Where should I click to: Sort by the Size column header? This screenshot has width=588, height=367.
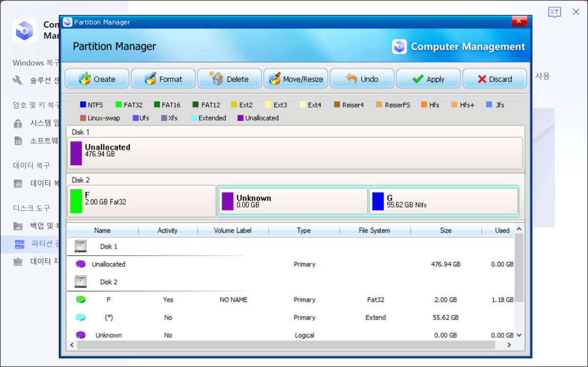point(445,230)
